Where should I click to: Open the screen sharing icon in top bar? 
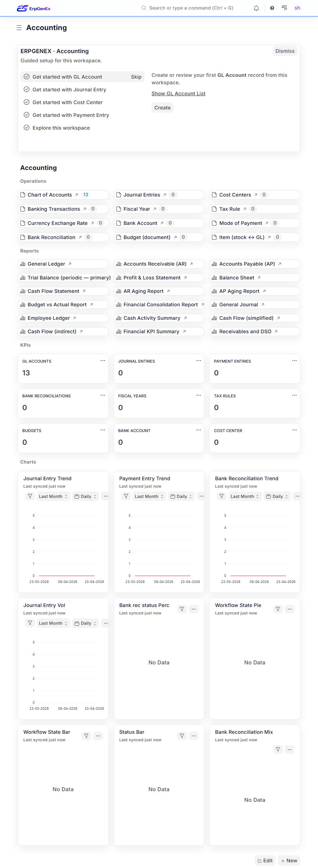coord(284,8)
